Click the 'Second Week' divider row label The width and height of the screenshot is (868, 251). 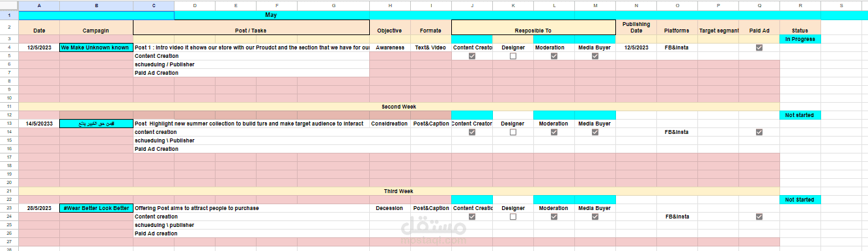click(x=399, y=106)
